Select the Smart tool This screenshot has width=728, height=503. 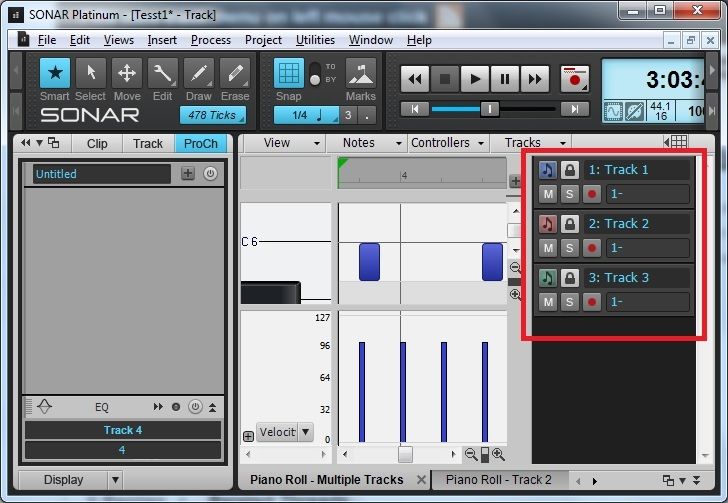(x=54, y=73)
